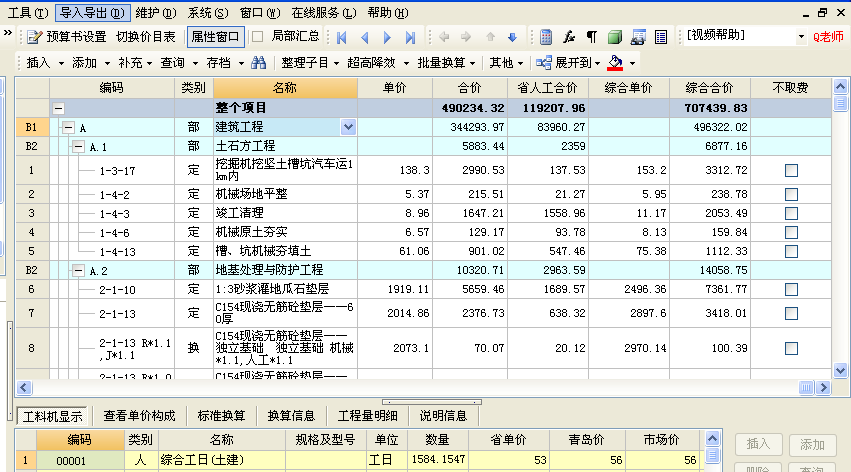Check 不取费 box for row 2-1-10
851x472 pixels.
[x=791, y=289]
